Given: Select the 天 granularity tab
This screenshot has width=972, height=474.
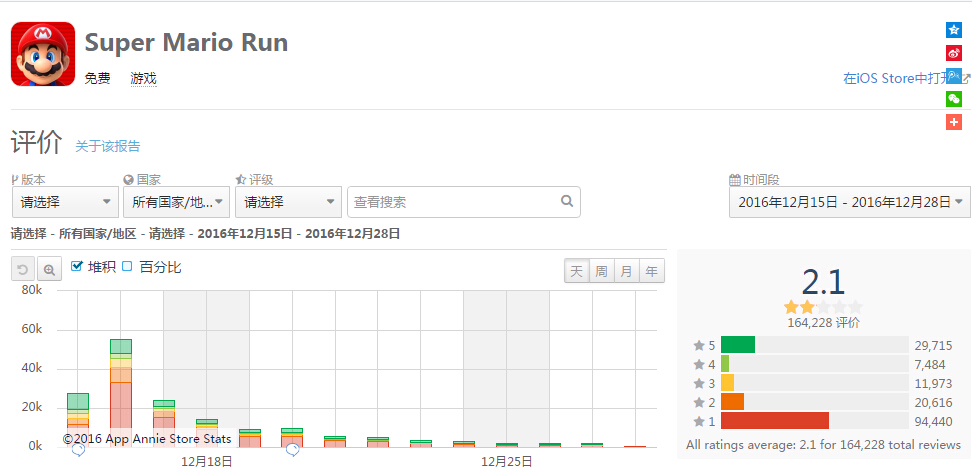Looking at the screenshot, I should coord(577,271).
